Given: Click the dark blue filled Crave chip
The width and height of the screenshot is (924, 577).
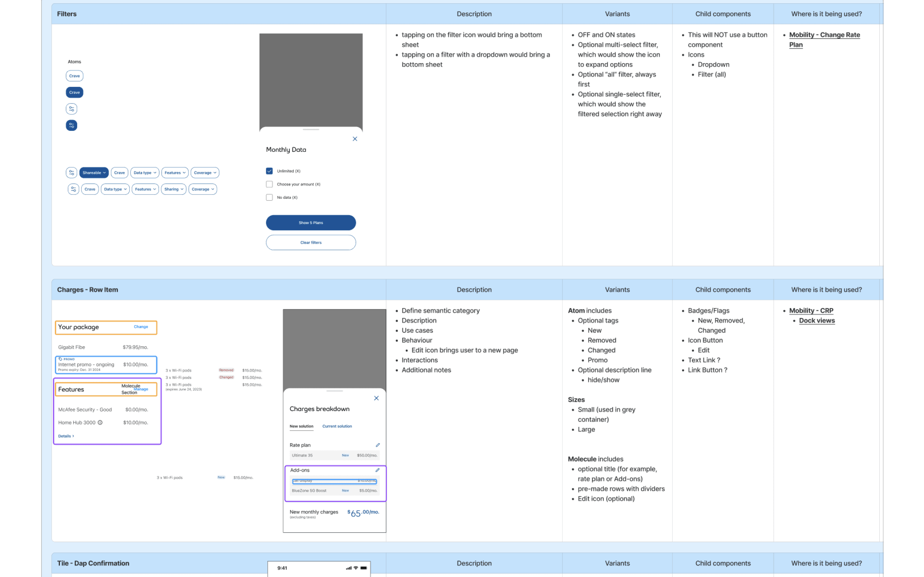Looking at the screenshot, I should coord(74,92).
